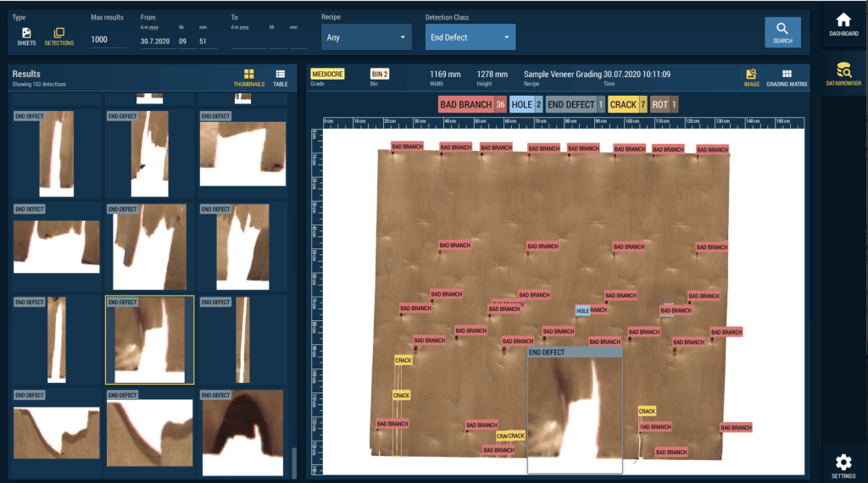Open Settings gear icon
868x483 pixels.
pos(843,465)
